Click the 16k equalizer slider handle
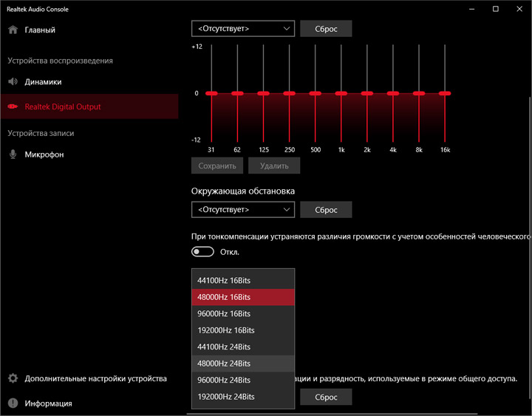The width and height of the screenshot is (532, 416). (x=445, y=93)
